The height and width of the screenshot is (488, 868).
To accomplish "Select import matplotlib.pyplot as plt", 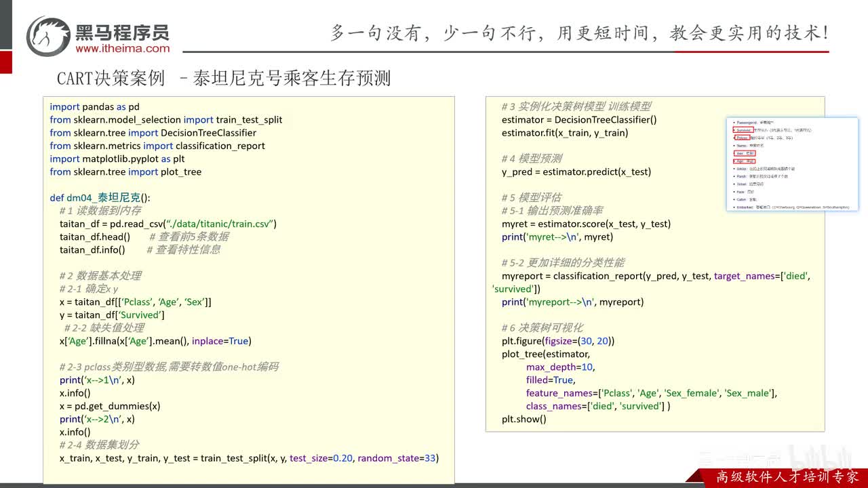I will click(x=117, y=159).
